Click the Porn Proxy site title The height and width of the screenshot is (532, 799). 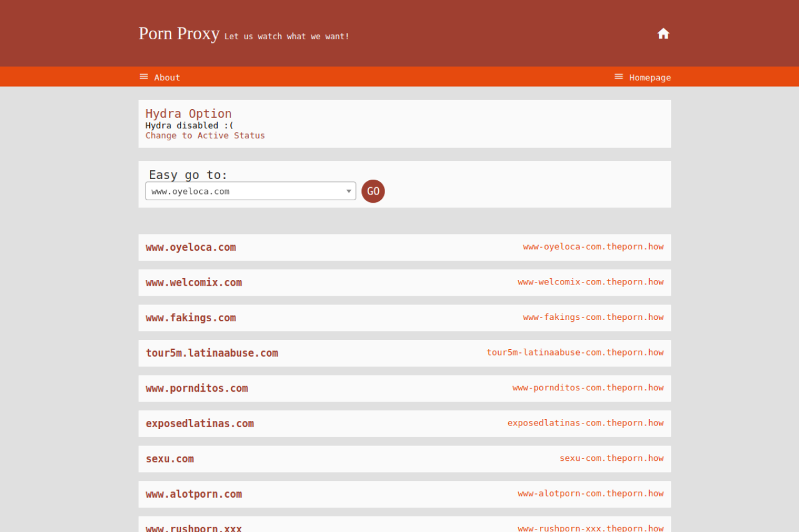(x=179, y=34)
